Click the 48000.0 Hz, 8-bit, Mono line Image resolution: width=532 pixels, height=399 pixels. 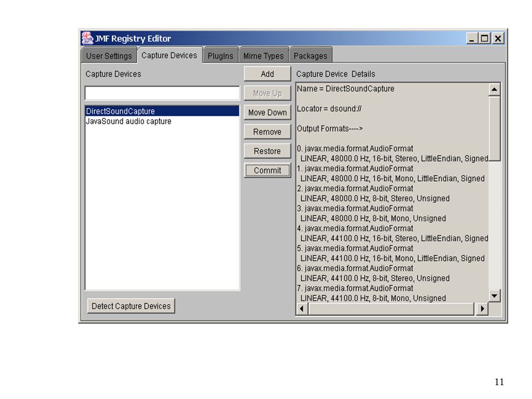click(373, 218)
